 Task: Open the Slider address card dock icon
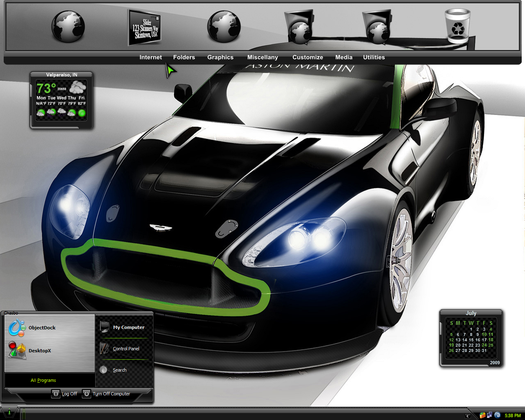(x=144, y=27)
